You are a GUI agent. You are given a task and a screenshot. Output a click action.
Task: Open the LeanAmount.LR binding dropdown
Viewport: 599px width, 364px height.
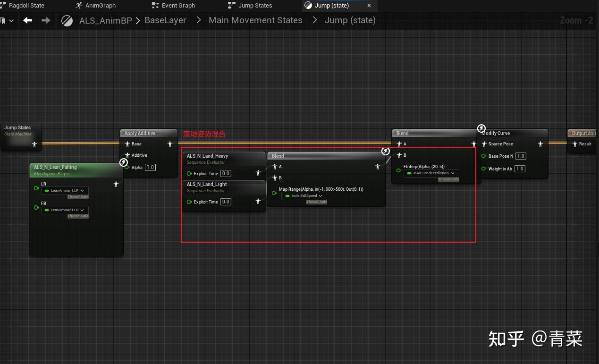pos(65,191)
